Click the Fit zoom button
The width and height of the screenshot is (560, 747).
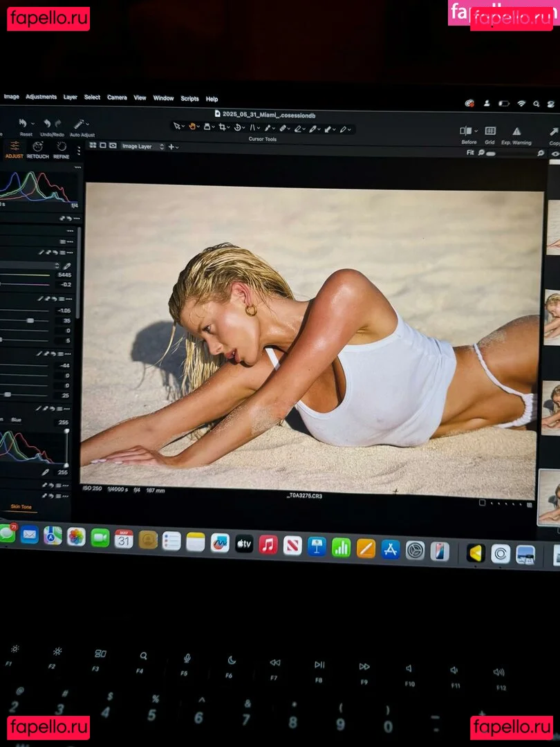(x=470, y=152)
